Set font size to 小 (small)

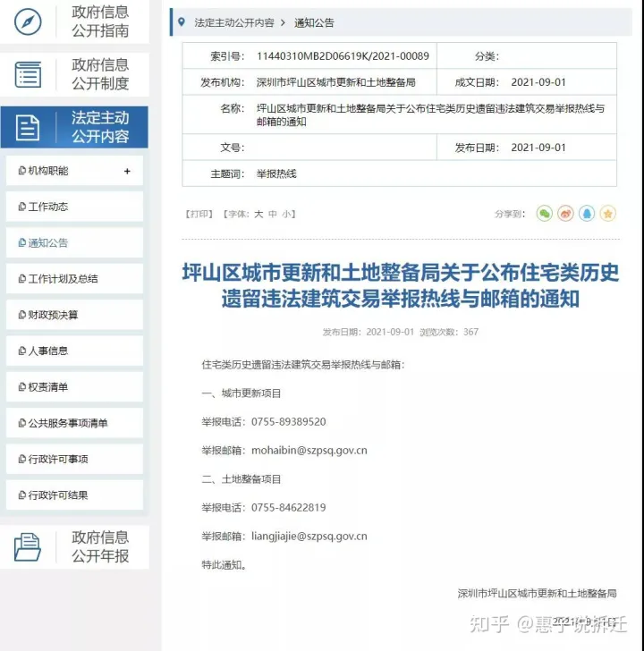pyautogui.click(x=286, y=215)
